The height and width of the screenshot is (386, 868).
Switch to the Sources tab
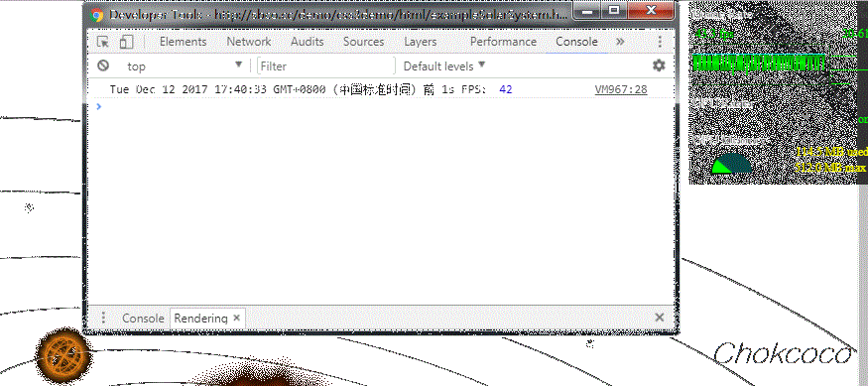point(364,42)
